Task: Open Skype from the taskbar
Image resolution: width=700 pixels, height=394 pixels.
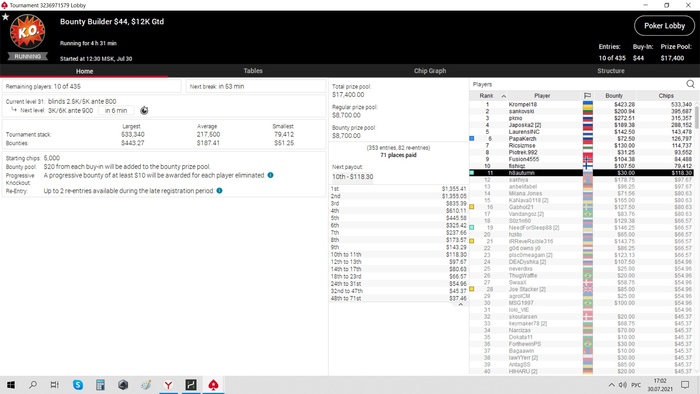Action: click(78, 385)
